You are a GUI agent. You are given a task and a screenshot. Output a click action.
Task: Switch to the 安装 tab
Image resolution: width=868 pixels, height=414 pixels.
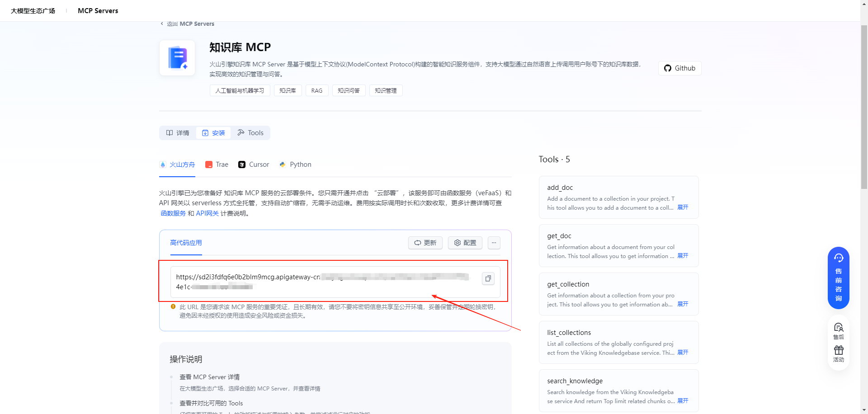pos(213,133)
